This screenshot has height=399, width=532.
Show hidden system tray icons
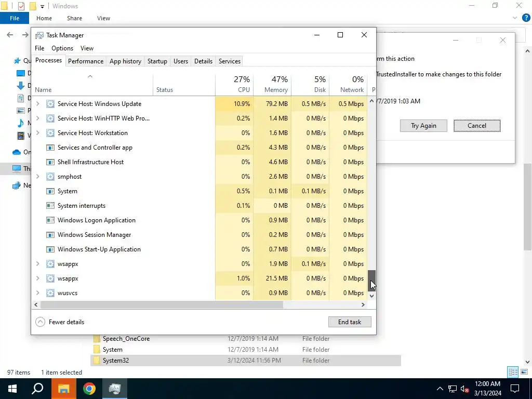440,389
